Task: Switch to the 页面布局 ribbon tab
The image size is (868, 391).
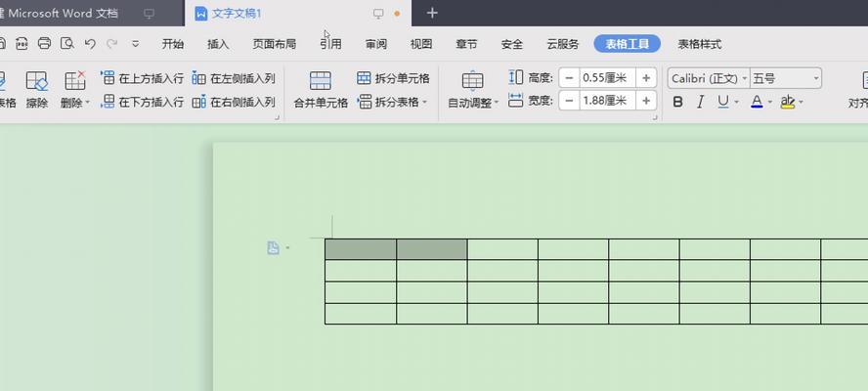Action: [x=274, y=44]
